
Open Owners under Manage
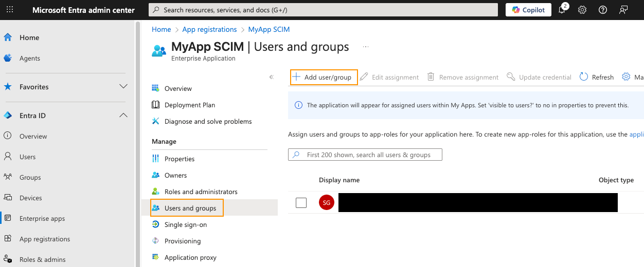[x=175, y=175]
